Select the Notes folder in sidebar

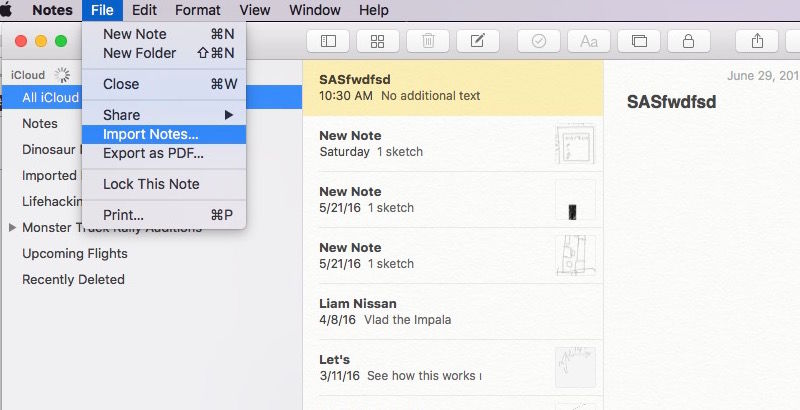click(x=40, y=123)
